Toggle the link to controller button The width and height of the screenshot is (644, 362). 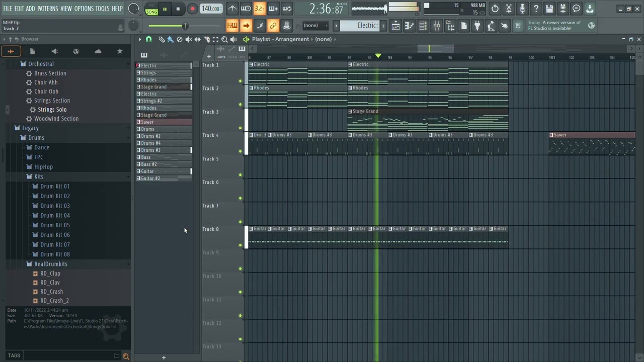(x=273, y=26)
